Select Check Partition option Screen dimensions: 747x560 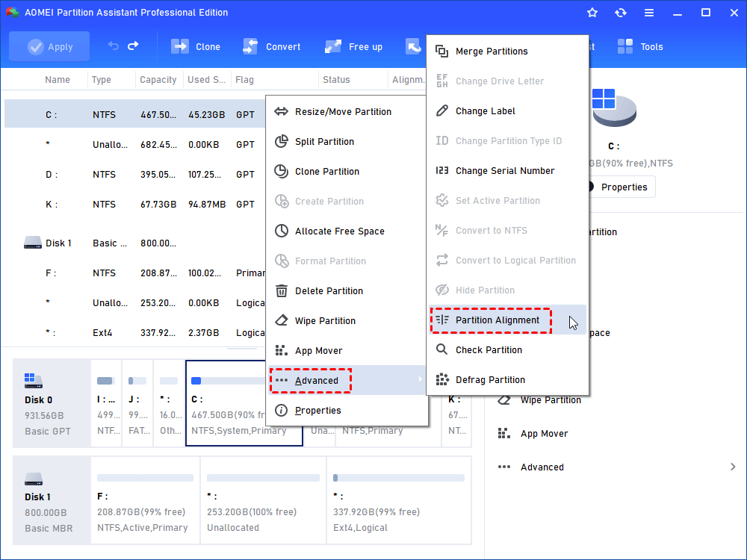(x=507, y=350)
